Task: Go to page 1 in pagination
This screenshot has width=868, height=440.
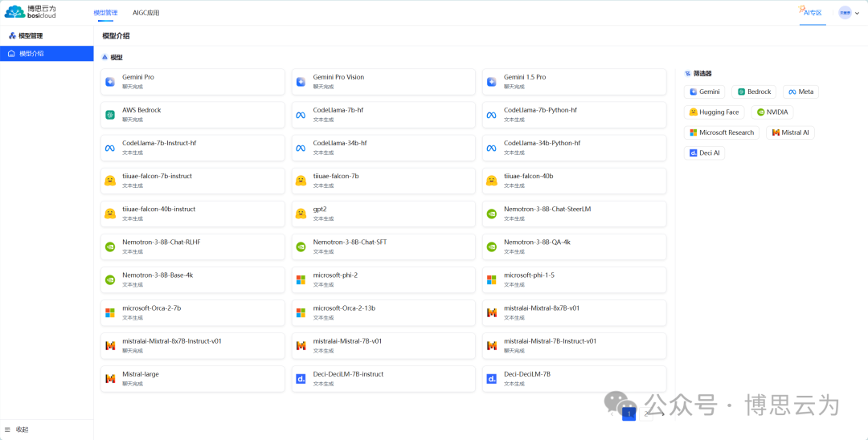Action: tap(628, 414)
